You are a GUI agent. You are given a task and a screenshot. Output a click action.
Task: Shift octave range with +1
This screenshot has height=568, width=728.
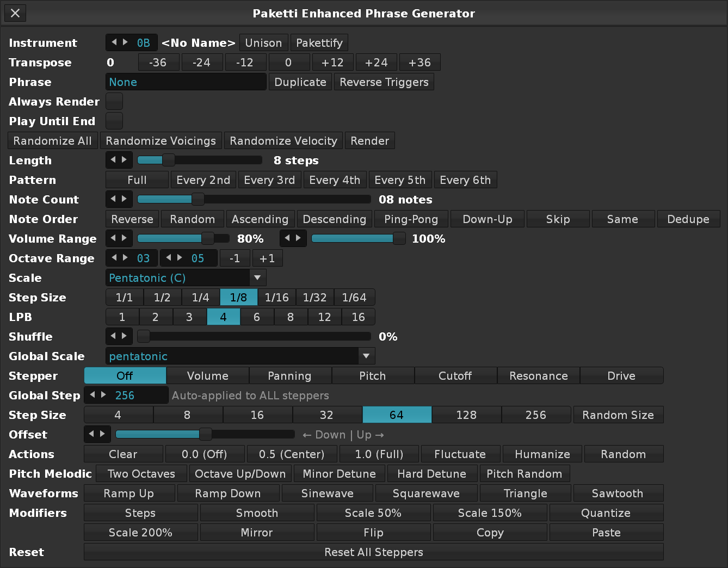267,258
